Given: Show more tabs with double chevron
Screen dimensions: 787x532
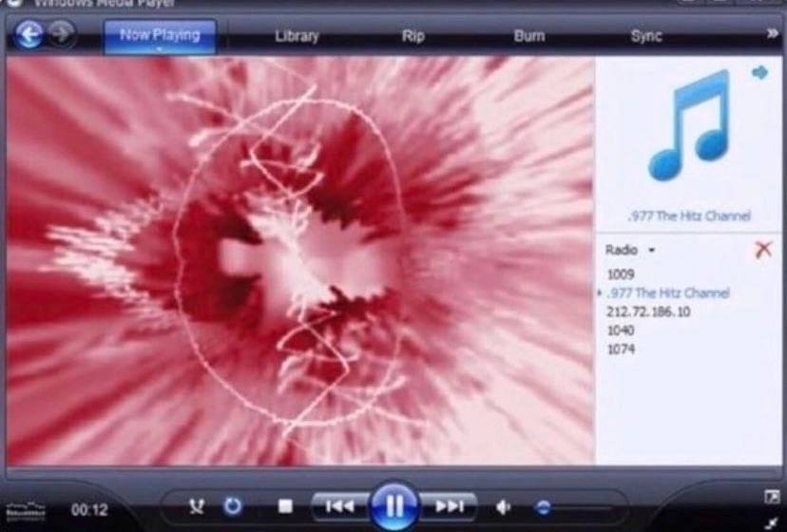Looking at the screenshot, I should [x=773, y=33].
